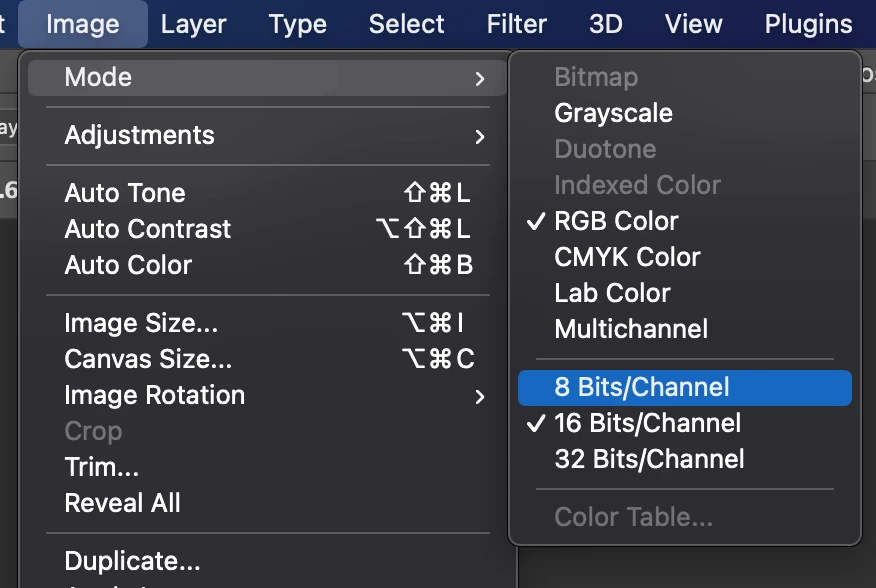Viewport: 876px width, 588px height.
Task: Apply Auto Tone to image
Action: click(125, 193)
